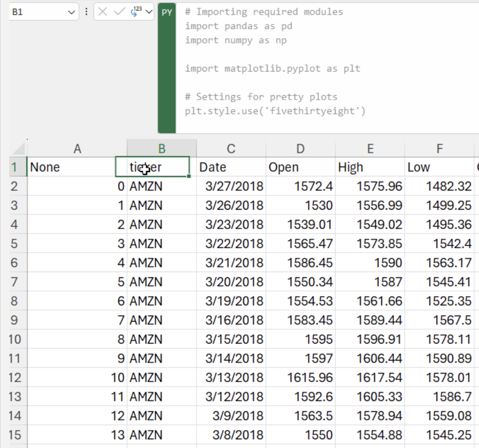Click the cell containing 'ticker'
The width and height of the screenshot is (479, 448).
(152, 167)
